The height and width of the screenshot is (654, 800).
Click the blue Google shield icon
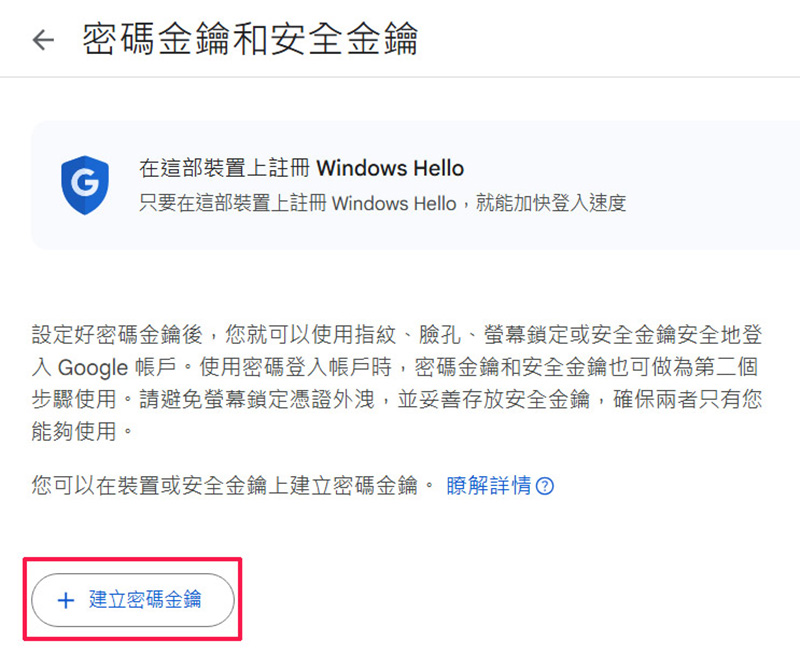coord(85,185)
